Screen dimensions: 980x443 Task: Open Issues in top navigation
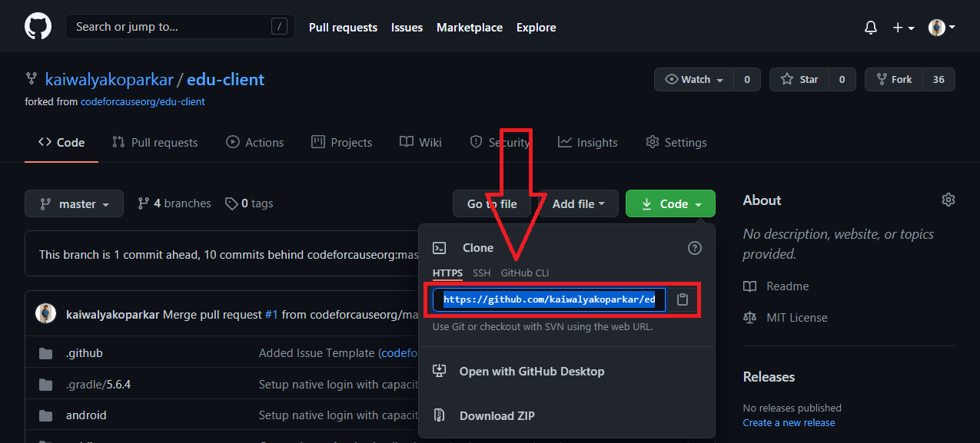[x=407, y=28]
